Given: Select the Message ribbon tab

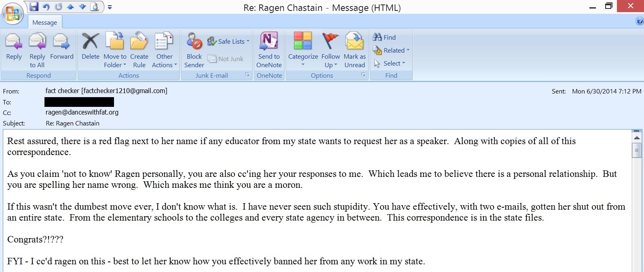Looking at the screenshot, I should 44,23.
